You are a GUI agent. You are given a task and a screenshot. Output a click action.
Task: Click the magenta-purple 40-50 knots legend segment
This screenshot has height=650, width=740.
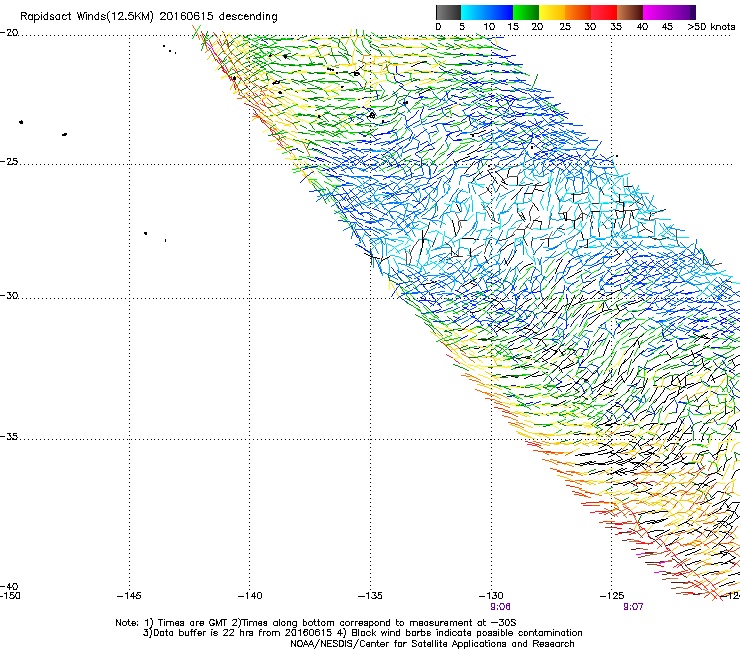pyautogui.click(x=669, y=12)
